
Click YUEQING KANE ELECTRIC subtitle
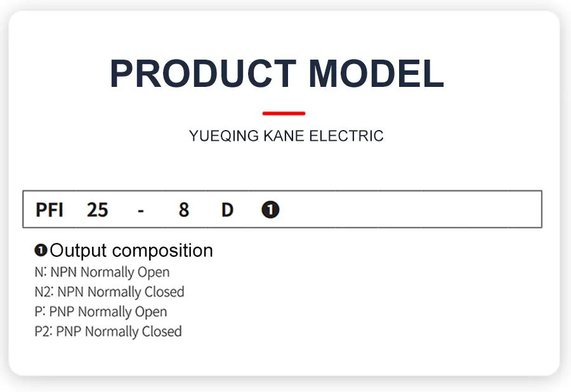coord(286,136)
